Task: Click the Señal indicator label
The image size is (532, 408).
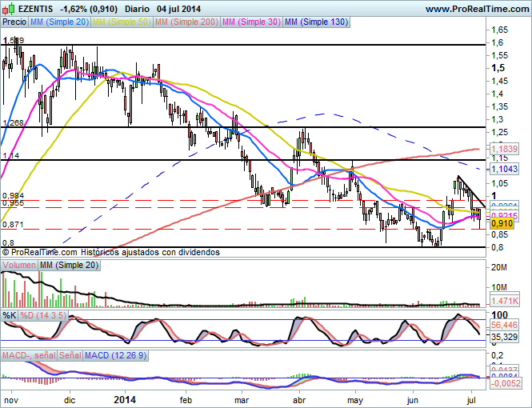Action: point(70,354)
